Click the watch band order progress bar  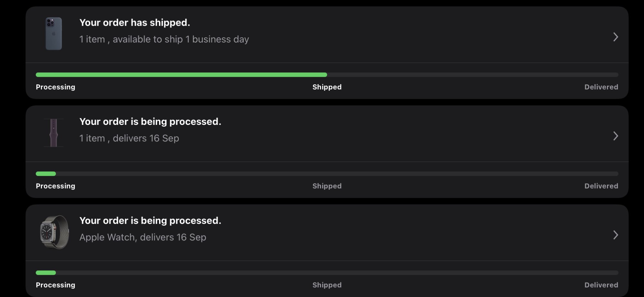[x=327, y=174]
